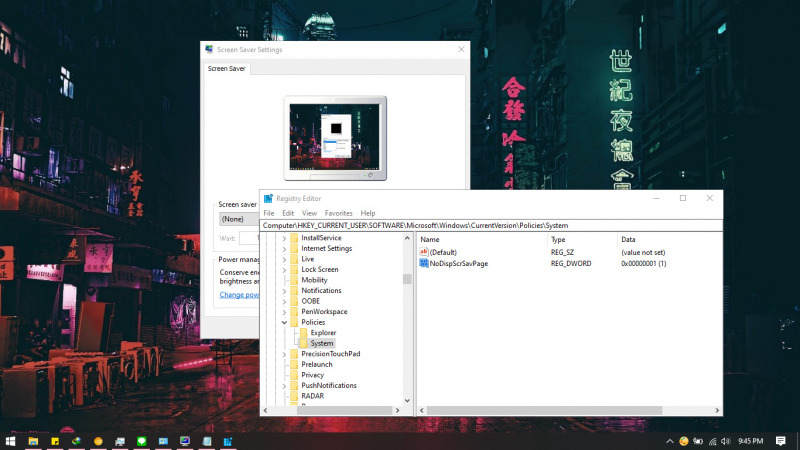800x450 pixels.
Task: Click the colorful face tray icon
Action: tap(684, 441)
